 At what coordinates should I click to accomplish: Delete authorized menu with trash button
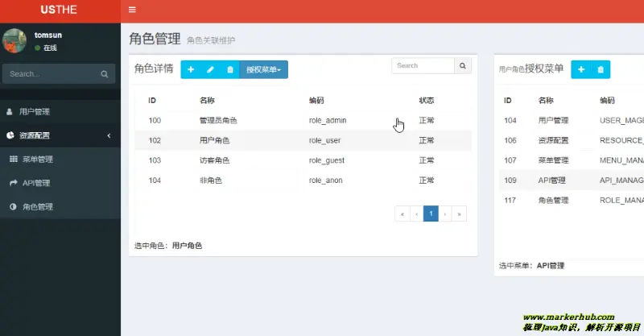coord(601,69)
